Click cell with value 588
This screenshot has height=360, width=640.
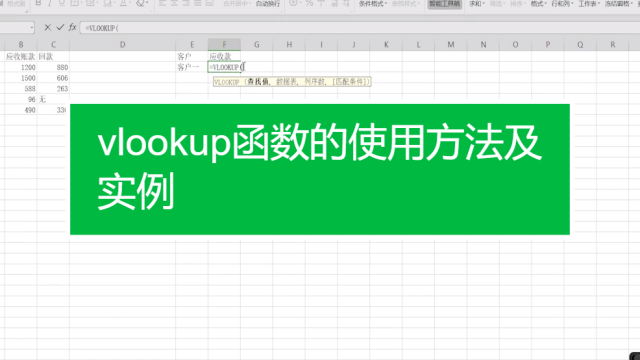tap(21, 88)
